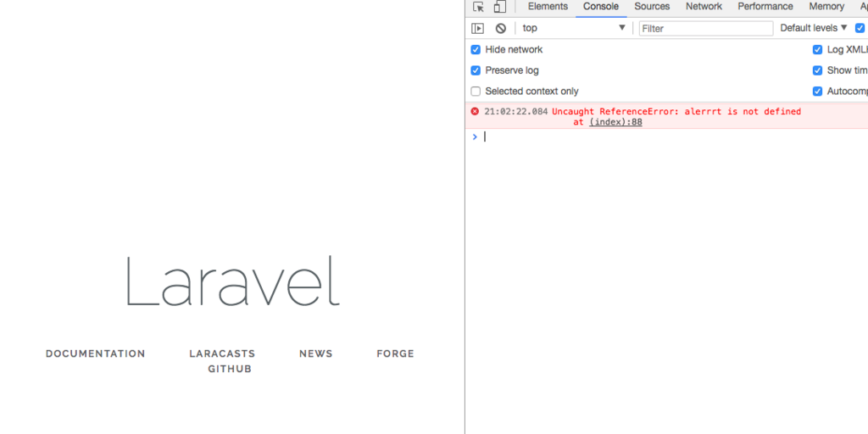Open the (index):88 source link
The width and height of the screenshot is (868, 434).
[615, 122]
